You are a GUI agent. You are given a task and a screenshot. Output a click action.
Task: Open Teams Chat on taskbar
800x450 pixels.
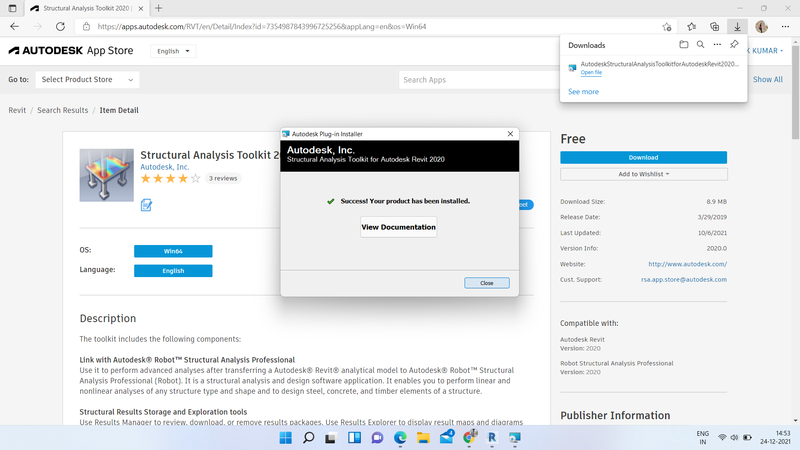[377, 438]
